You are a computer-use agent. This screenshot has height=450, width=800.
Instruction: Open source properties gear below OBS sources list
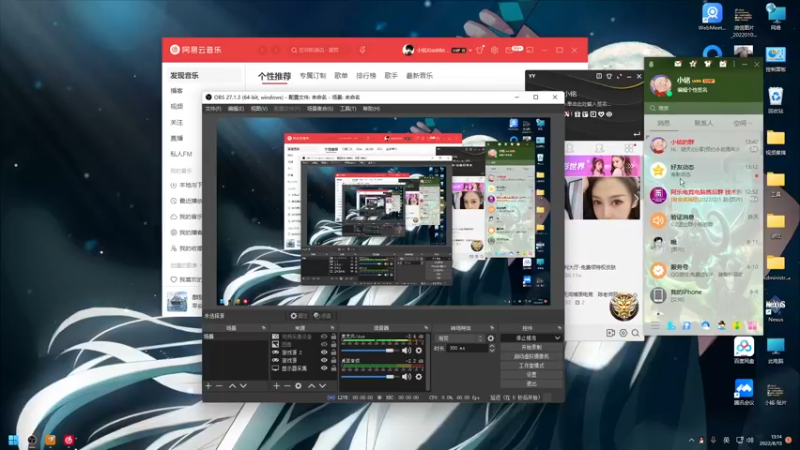pos(298,386)
